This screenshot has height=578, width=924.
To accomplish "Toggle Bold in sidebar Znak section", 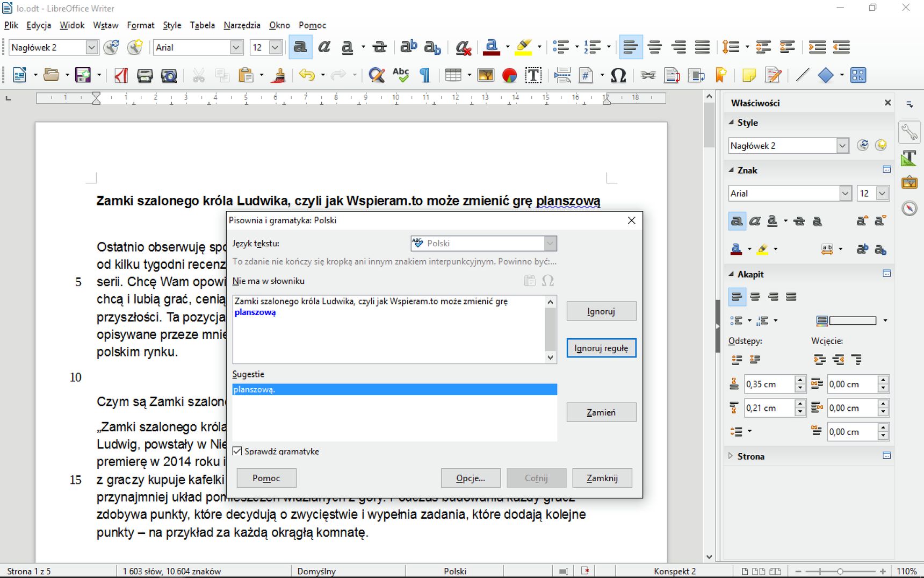I will 737,221.
